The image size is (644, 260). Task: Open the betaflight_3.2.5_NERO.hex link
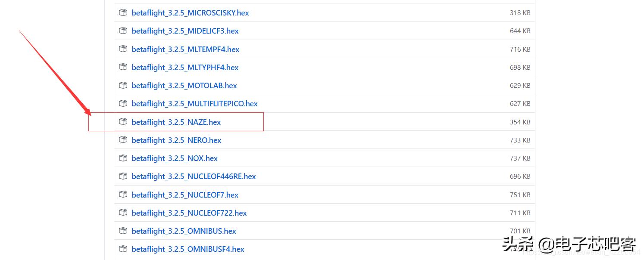[176, 140]
